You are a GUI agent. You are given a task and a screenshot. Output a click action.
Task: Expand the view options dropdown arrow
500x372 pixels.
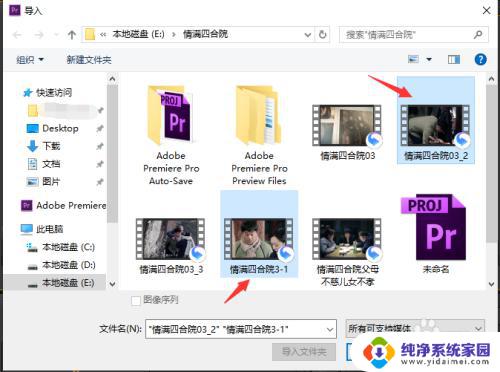point(429,60)
